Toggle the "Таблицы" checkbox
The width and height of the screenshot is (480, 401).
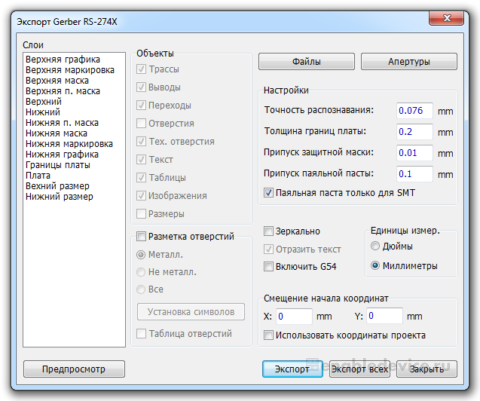tap(141, 177)
